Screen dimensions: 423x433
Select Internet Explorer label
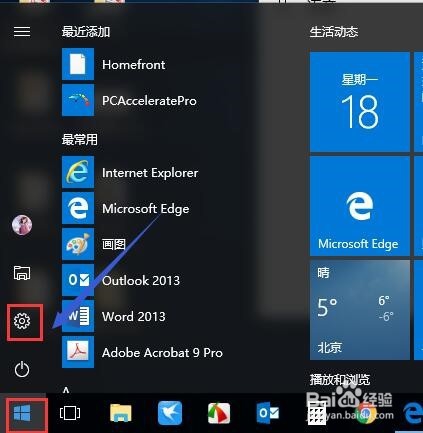click(x=150, y=173)
